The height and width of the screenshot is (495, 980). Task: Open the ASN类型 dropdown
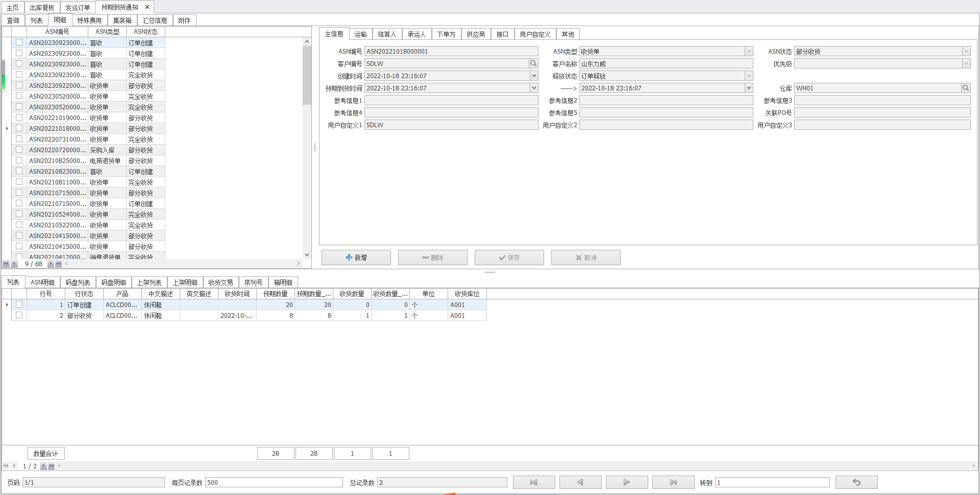coord(749,51)
